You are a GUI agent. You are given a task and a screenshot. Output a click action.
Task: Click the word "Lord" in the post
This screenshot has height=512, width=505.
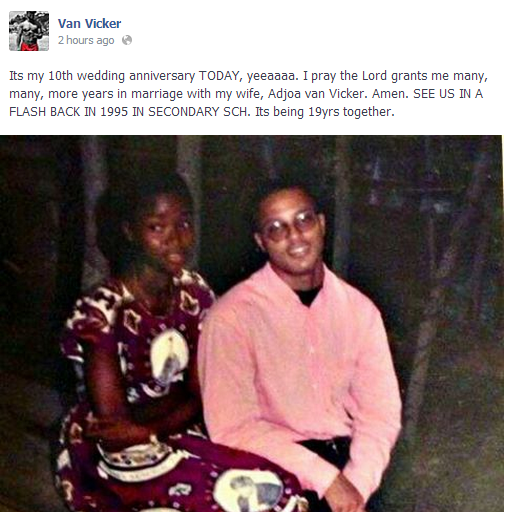pos(374,76)
